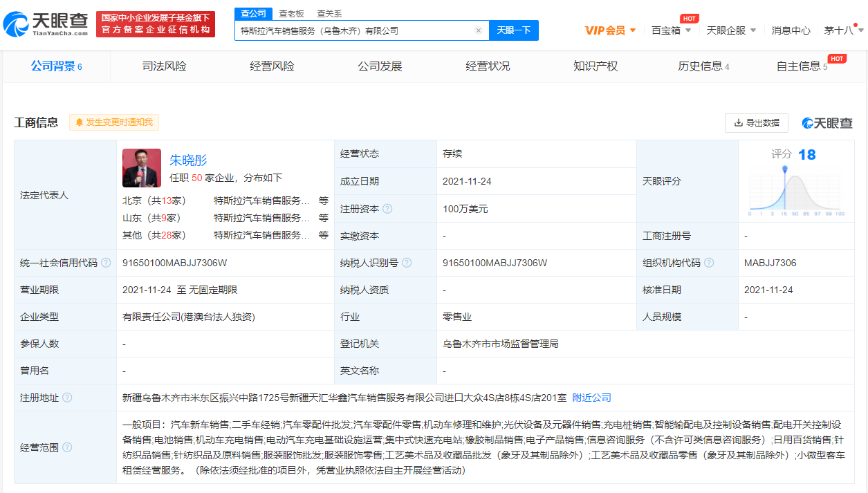868x493 pixels.
Task: Switch to the 查老板 search tab
Action: coord(291,13)
